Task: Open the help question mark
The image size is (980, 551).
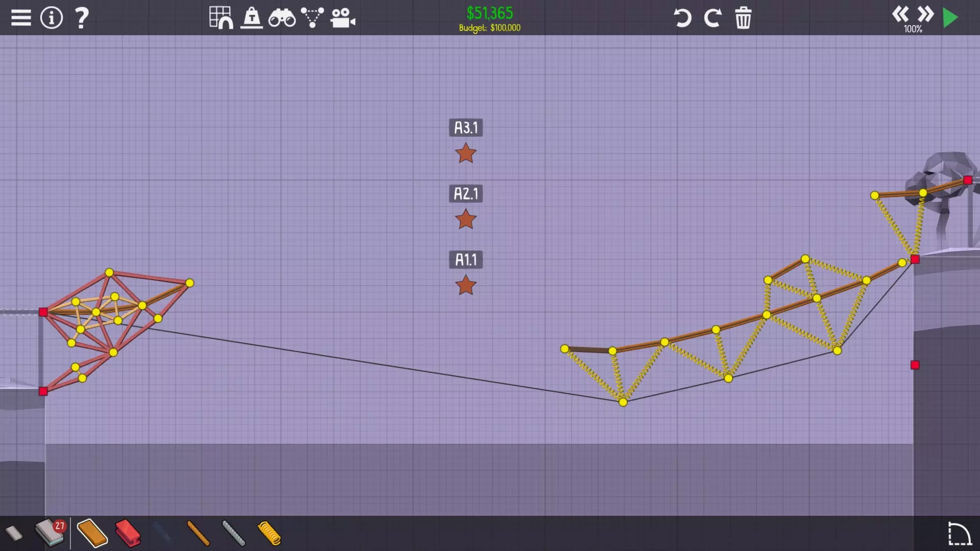Action: (82, 18)
